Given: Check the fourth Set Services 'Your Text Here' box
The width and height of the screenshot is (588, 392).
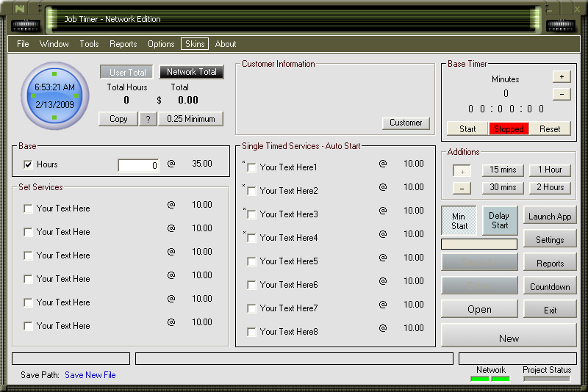Looking at the screenshot, I should click(28, 279).
